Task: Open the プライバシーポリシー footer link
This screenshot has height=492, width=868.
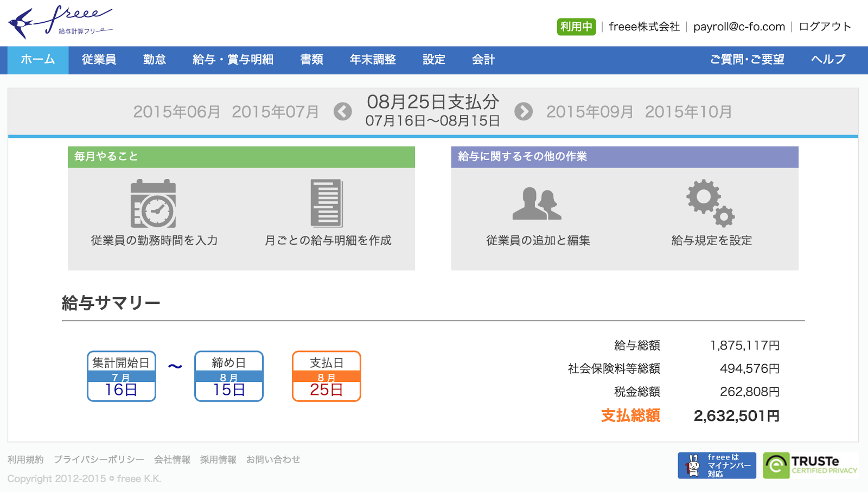Action: coord(99,459)
